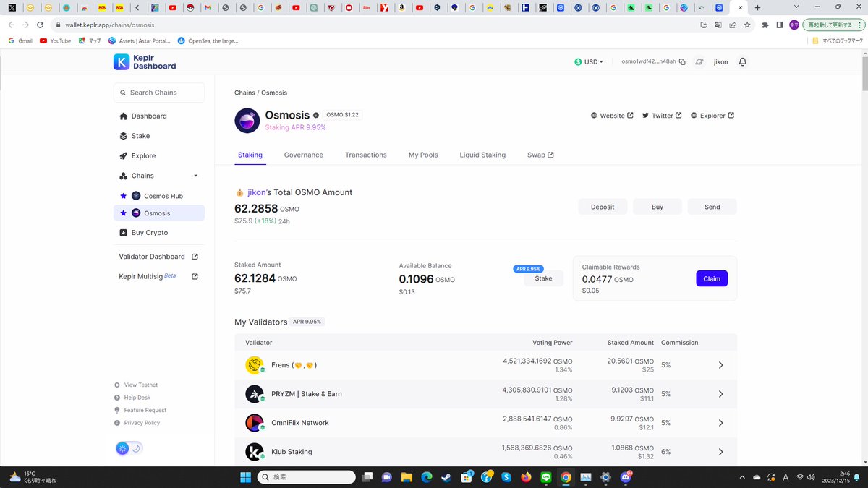Open Feature Request link
Image resolution: width=868 pixels, height=488 pixels.
[140, 410]
